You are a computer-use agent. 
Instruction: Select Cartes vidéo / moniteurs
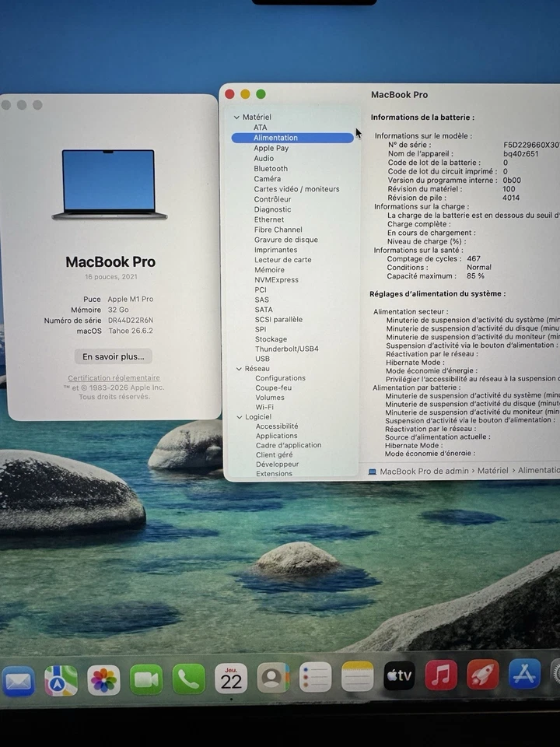pos(296,189)
